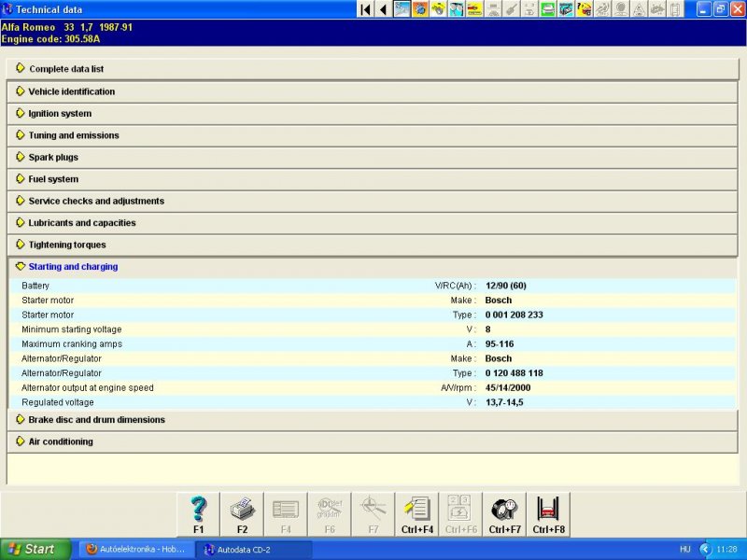Open the yellow question-mark car toolbar icon
Screen dimensions: 747x560
(585, 9)
